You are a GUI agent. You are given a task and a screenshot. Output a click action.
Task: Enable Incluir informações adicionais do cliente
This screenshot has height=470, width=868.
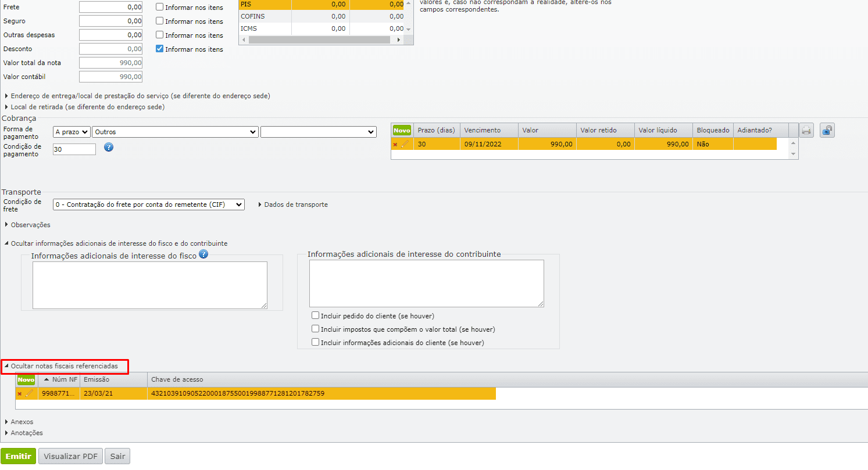(316, 342)
